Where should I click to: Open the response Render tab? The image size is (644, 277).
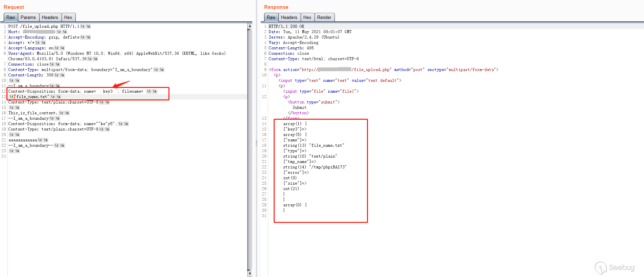(324, 17)
